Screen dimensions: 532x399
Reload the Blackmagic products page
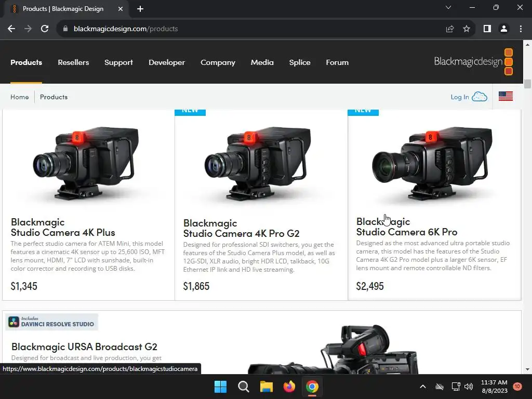pyautogui.click(x=45, y=29)
